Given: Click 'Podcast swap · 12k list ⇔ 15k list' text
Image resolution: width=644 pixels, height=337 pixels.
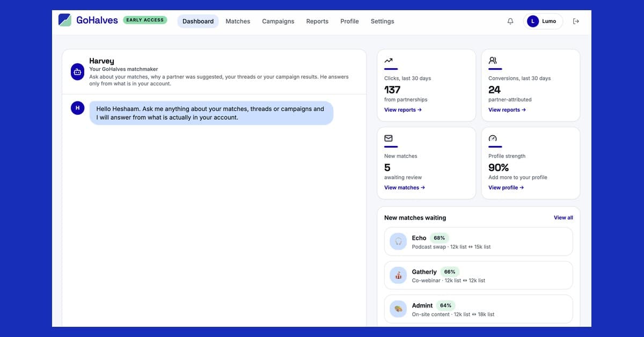Looking at the screenshot, I should [x=451, y=247].
